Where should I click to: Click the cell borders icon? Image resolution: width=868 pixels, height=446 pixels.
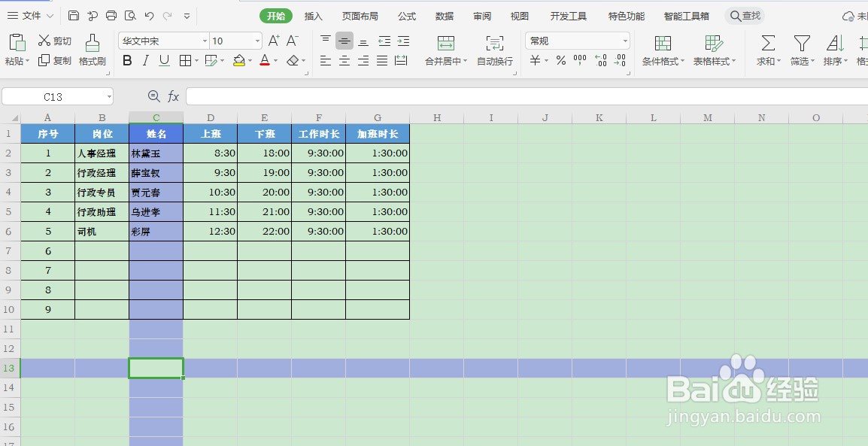[x=185, y=60]
